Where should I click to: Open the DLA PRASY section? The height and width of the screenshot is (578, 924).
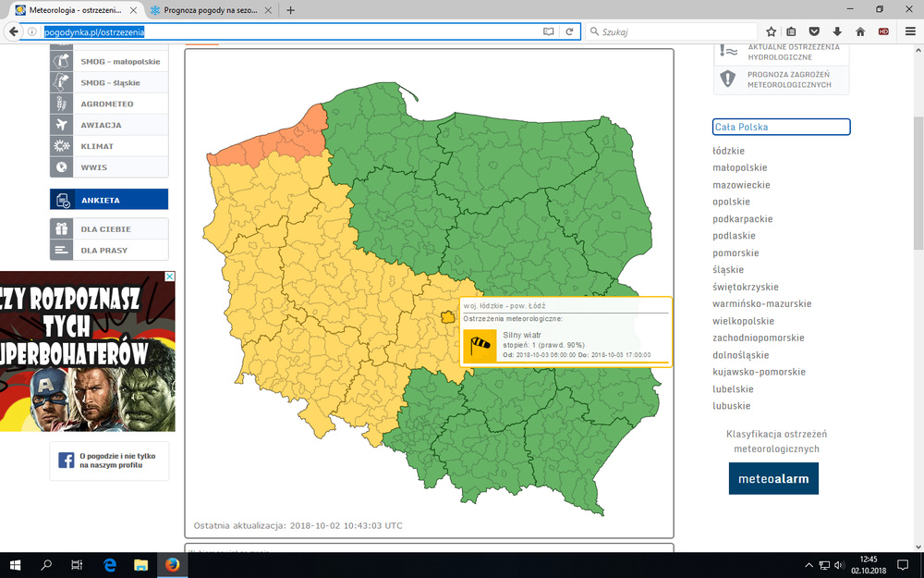[109, 250]
